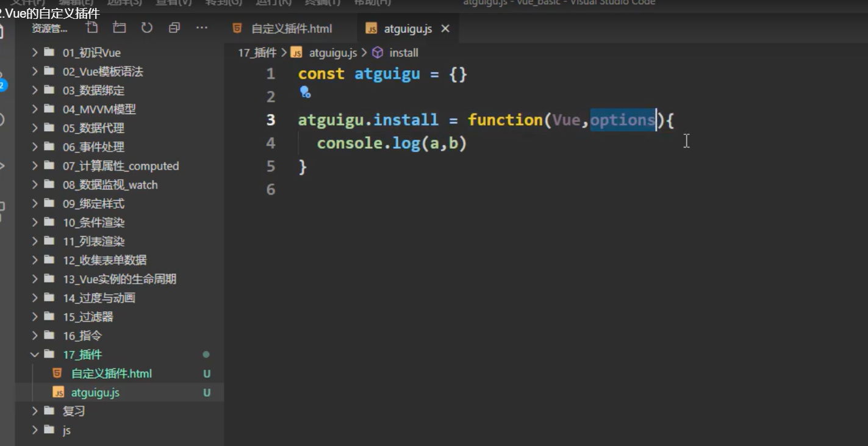Close the atguigu.js editor tab
This screenshot has height=446, width=868.
445,29
